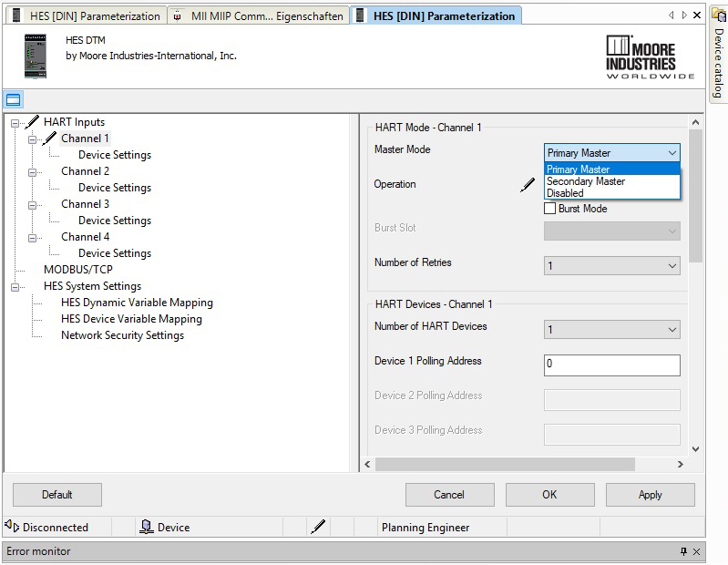This screenshot has width=728, height=565.
Task: Click the Apply button
Action: pos(650,495)
